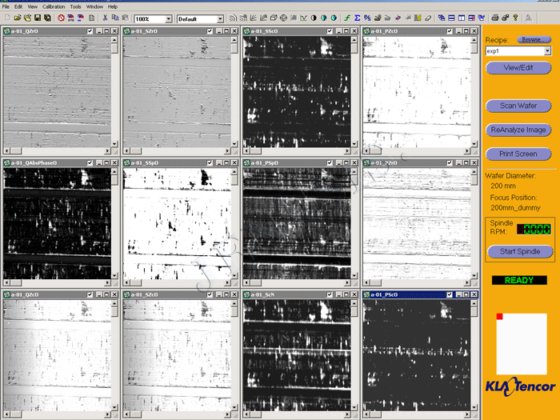Open the Help menu
Image resolution: width=560 pixels, height=420 pixels.
coord(112,6)
